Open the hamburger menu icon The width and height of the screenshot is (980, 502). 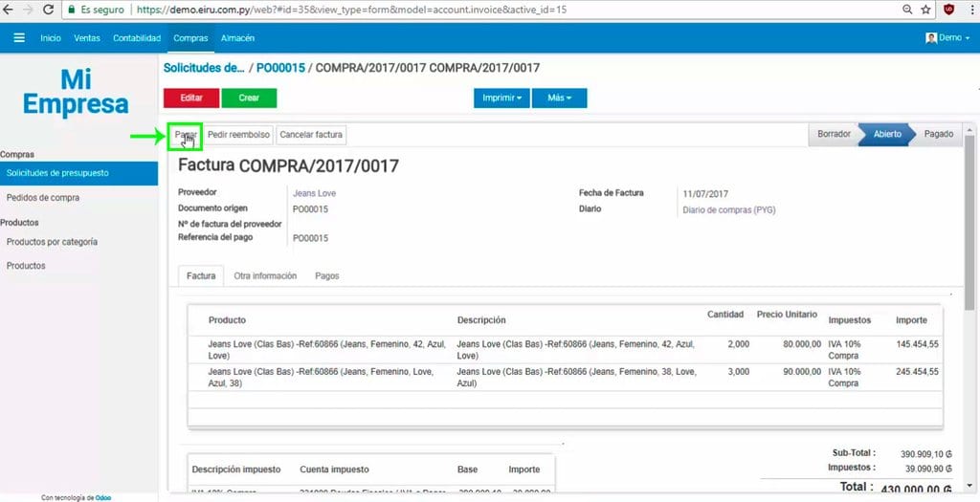19,38
